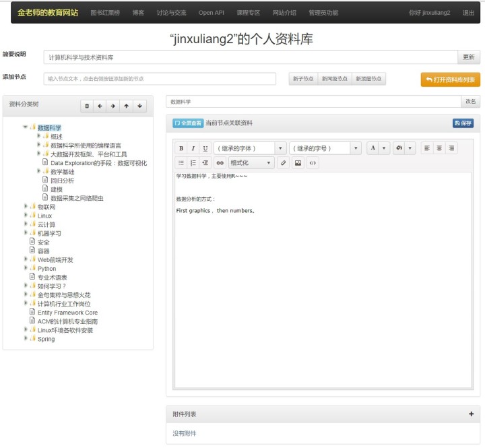Click the unordered list icon
The image size is (485, 448).
[x=181, y=163]
